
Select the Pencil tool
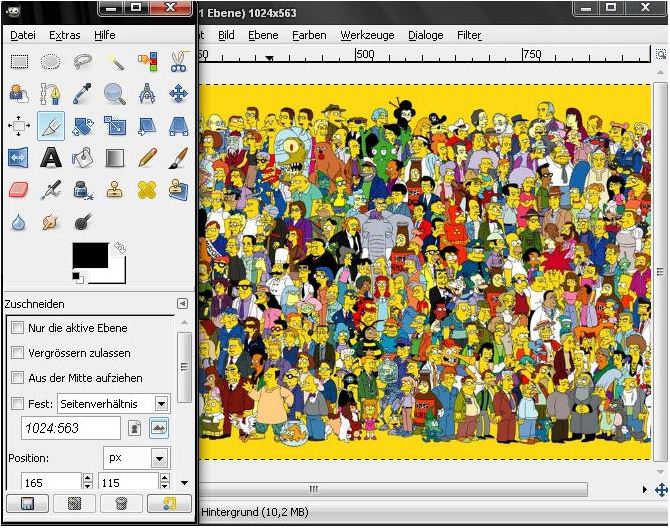(x=147, y=158)
